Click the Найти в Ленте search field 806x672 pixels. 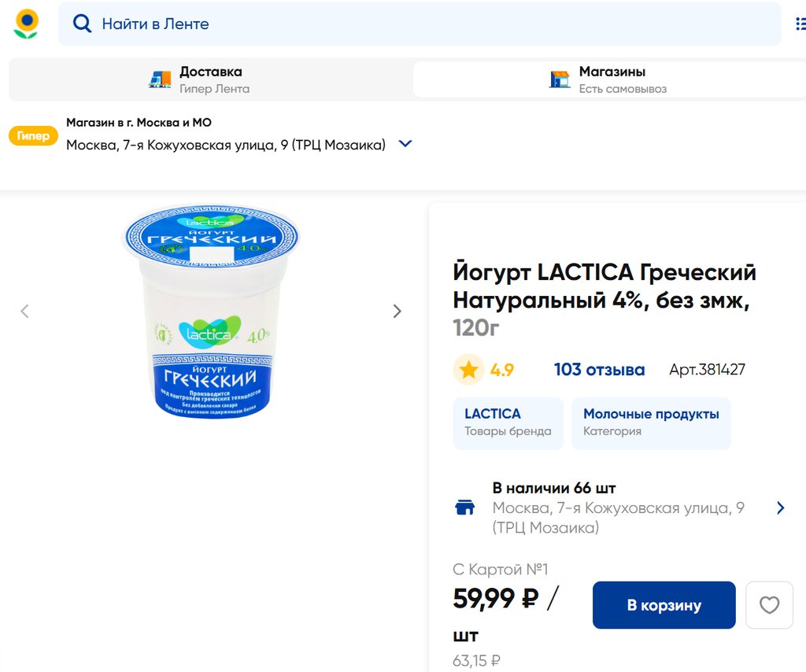425,24
